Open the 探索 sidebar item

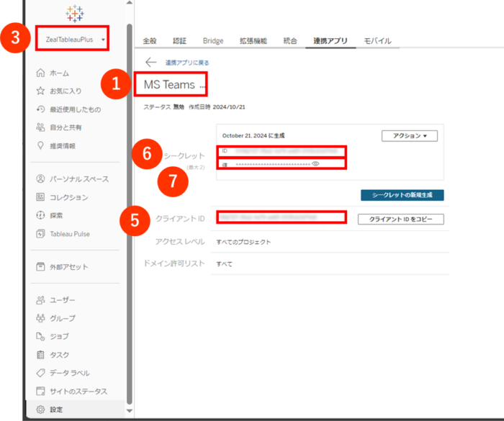pyautogui.click(x=56, y=216)
